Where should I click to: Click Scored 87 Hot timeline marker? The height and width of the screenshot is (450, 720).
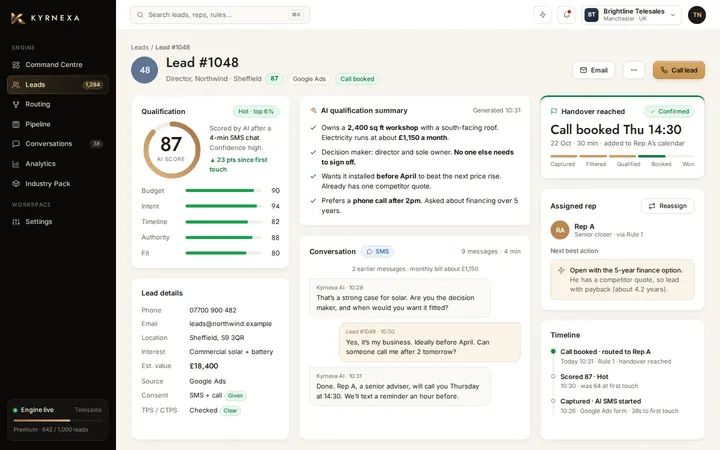[553, 376]
